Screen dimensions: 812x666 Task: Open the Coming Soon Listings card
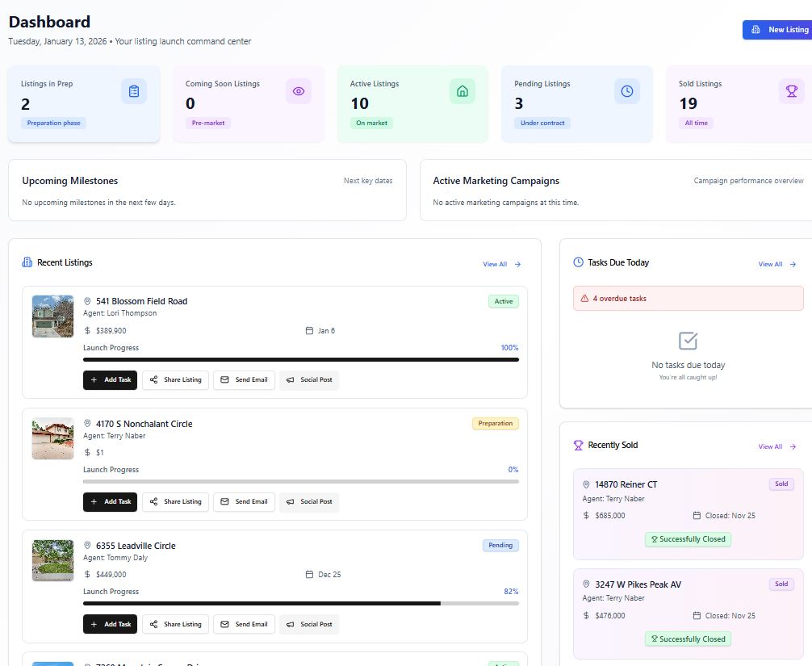pyautogui.click(x=249, y=103)
